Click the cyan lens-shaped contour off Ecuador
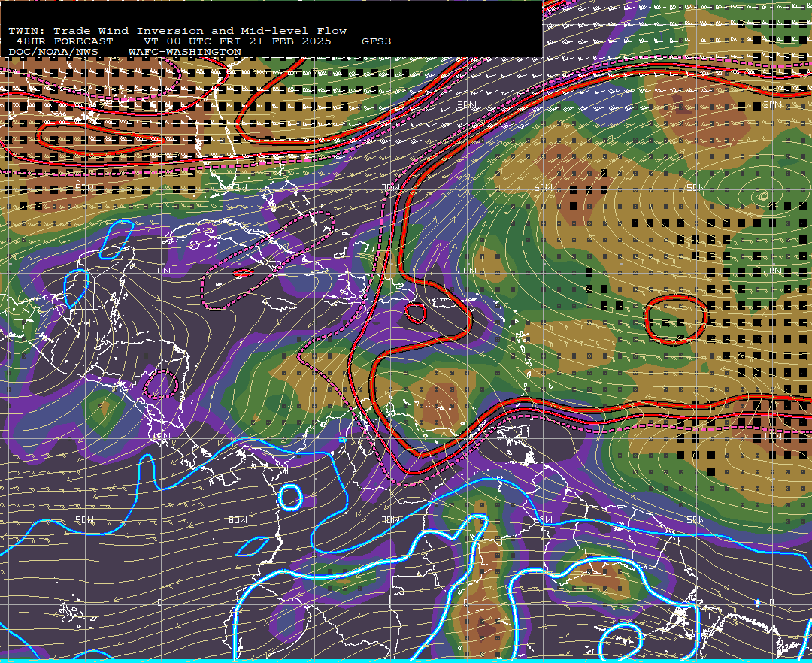 pos(253,546)
